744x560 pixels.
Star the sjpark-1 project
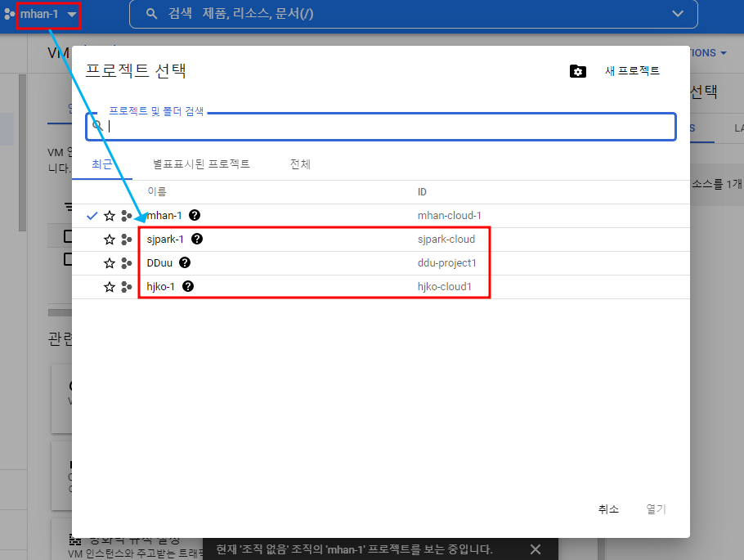click(x=110, y=240)
